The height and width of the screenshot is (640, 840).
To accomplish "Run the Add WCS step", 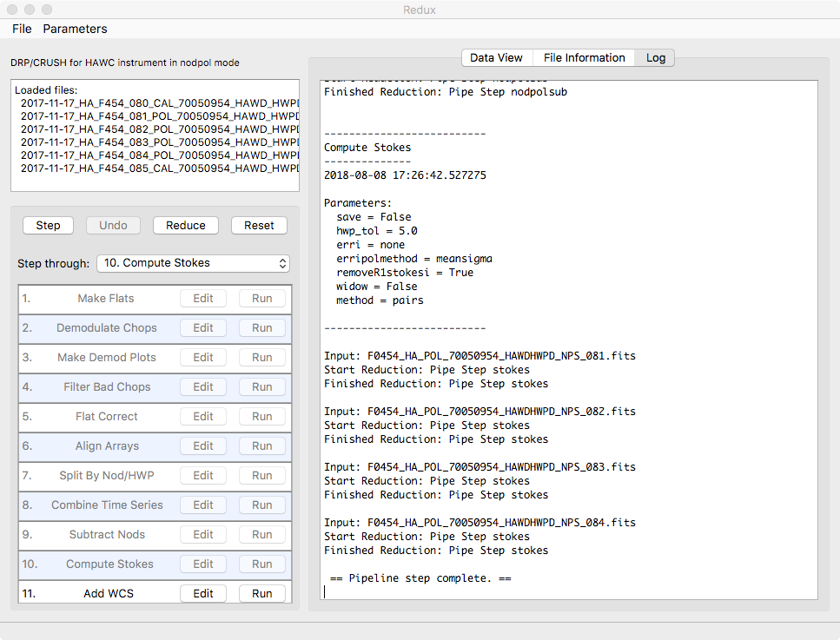I will (261, 593).
